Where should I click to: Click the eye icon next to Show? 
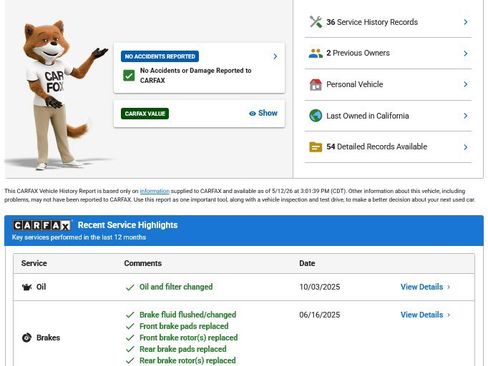pos(252,113)
